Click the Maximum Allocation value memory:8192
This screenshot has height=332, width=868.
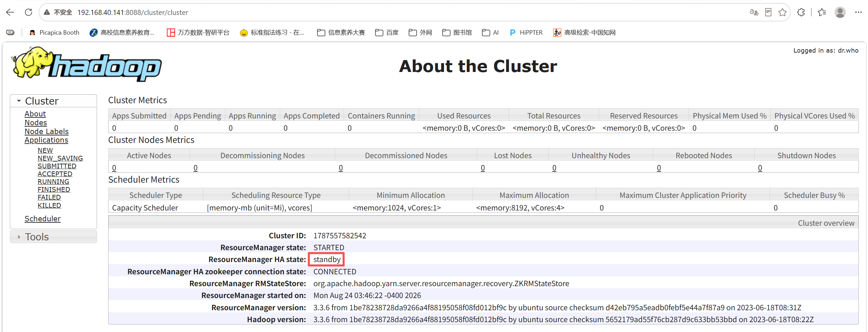tap(520, 208)
